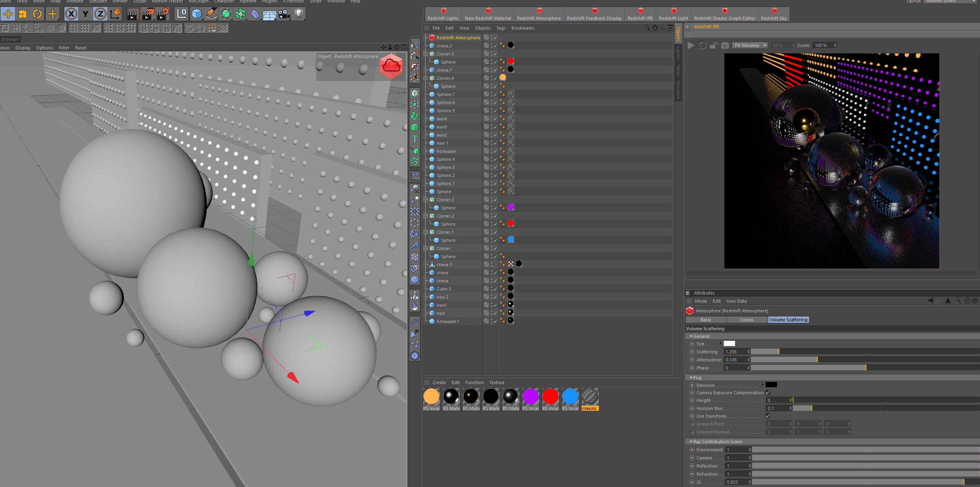Click the green Array modeling icon
Viewport: 980px width, 487px height.
[x=241, y=14]
